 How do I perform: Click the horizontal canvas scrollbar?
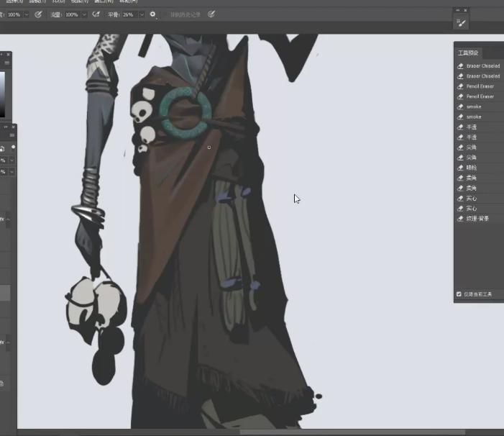click(352, 432)
